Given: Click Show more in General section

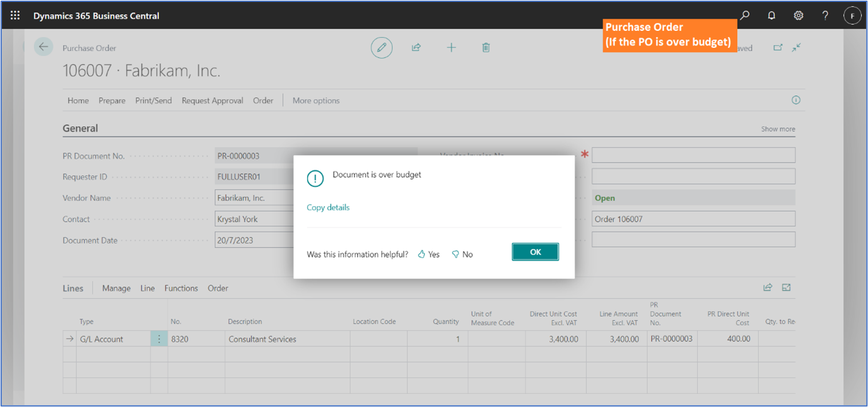Looking at the screenshot, I should (778, 129).
